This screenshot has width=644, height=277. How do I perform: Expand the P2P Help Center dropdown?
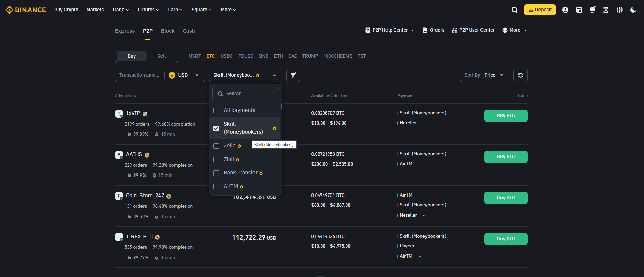point(413,30)
